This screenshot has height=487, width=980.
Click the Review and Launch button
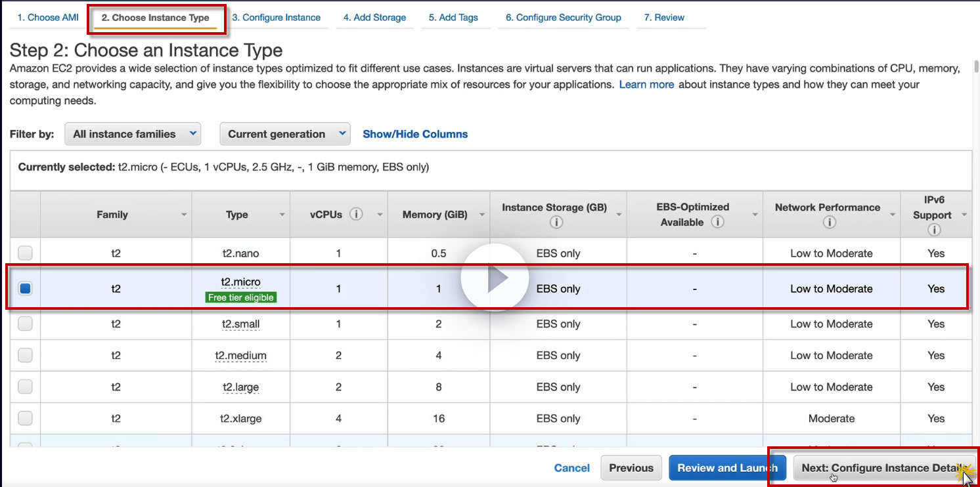pos(727,468)
